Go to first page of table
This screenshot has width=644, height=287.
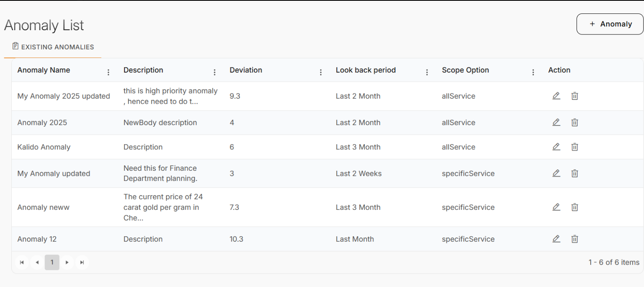pos(22,263)
